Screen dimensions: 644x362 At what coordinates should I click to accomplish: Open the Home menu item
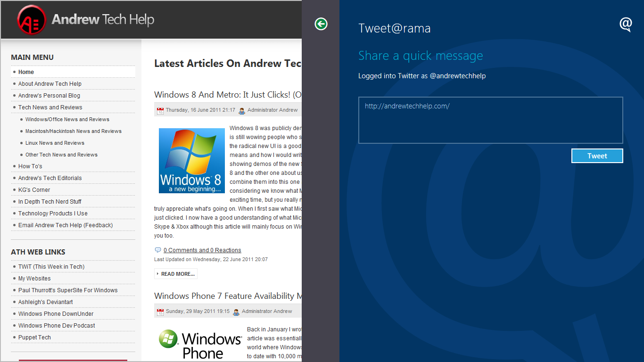73,72
